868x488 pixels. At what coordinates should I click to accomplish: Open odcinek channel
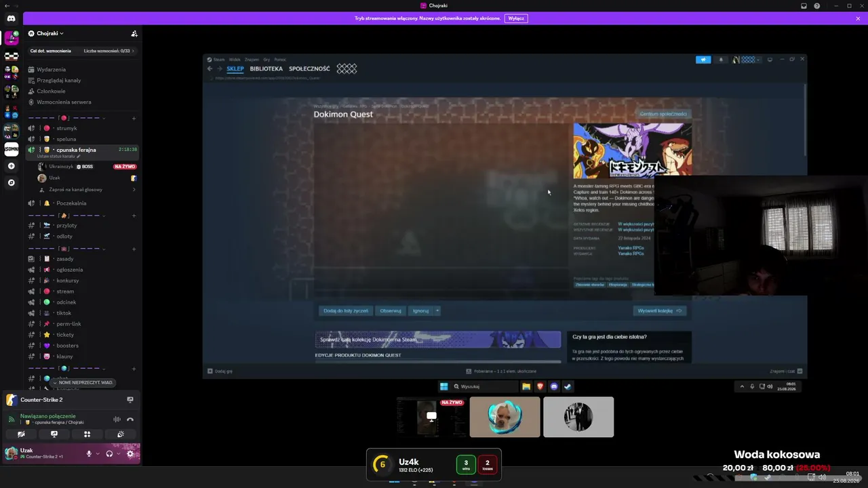click(x=82, y=302)
